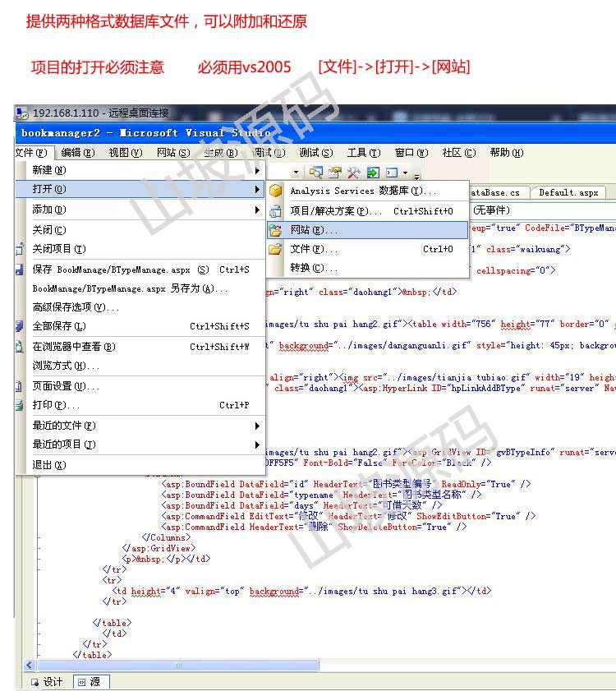
Task: Select Analysis Services 数据库 submenu entry
Action: click(368, 191)
